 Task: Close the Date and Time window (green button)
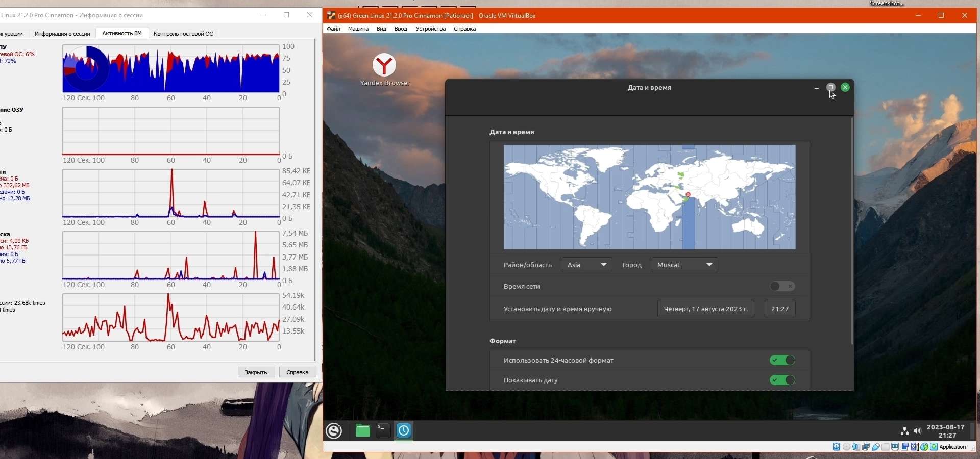pos(845,87)
